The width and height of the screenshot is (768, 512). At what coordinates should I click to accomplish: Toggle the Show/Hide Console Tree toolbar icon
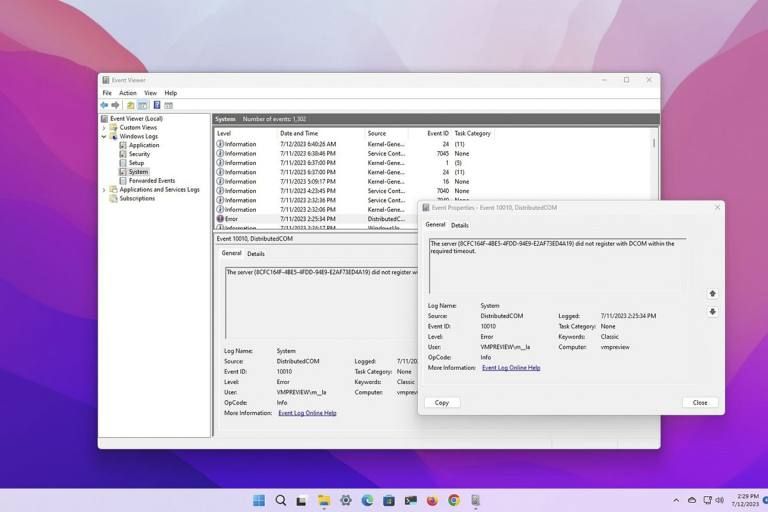point(143,105)
